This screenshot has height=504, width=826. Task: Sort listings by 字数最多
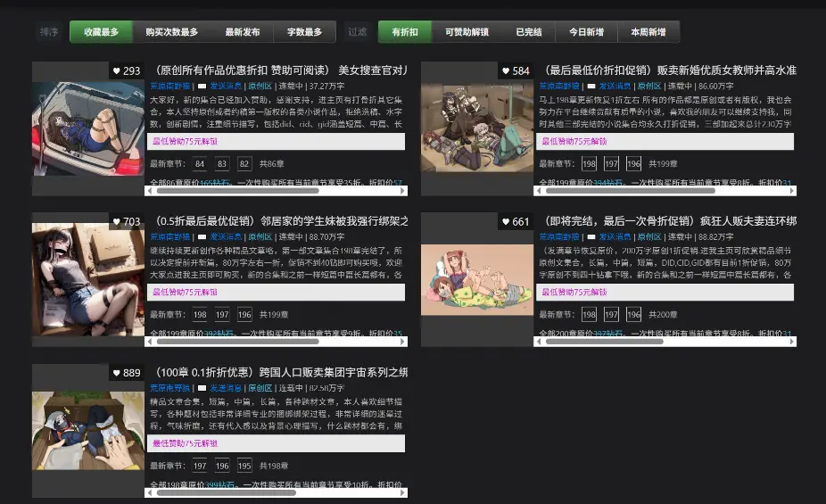(x=304, y=32)
